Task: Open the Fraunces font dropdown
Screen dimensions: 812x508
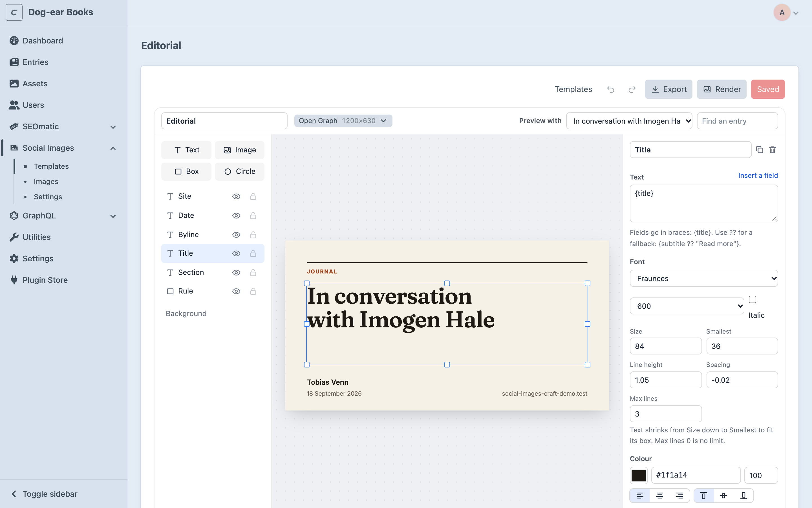Action: (x=704, y=279)
